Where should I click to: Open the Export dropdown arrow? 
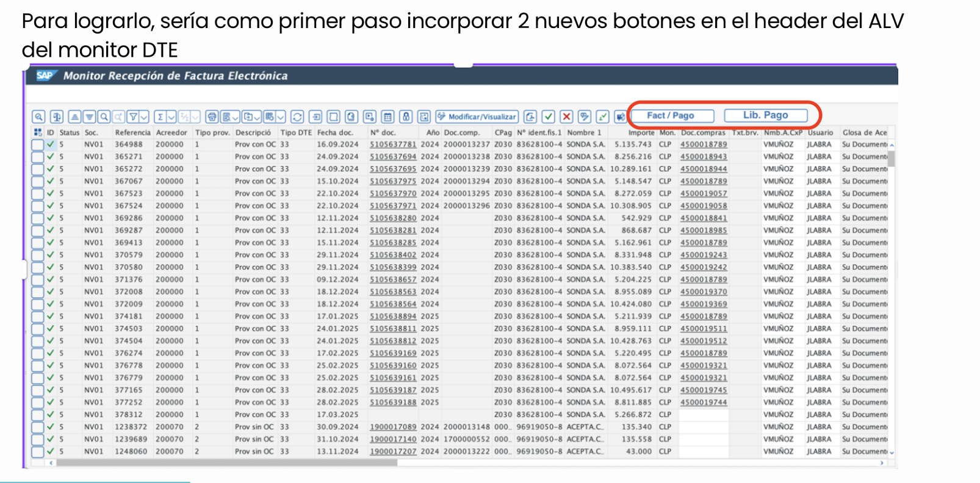coord(257,116)
